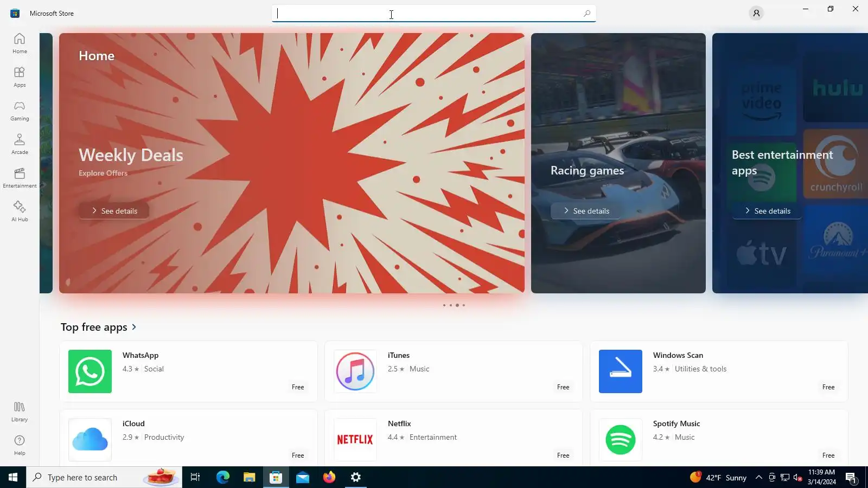The height and width of the screenshot is (488, 868).
Task: Expand Top free apps list
Action: [x=134, y=327]
